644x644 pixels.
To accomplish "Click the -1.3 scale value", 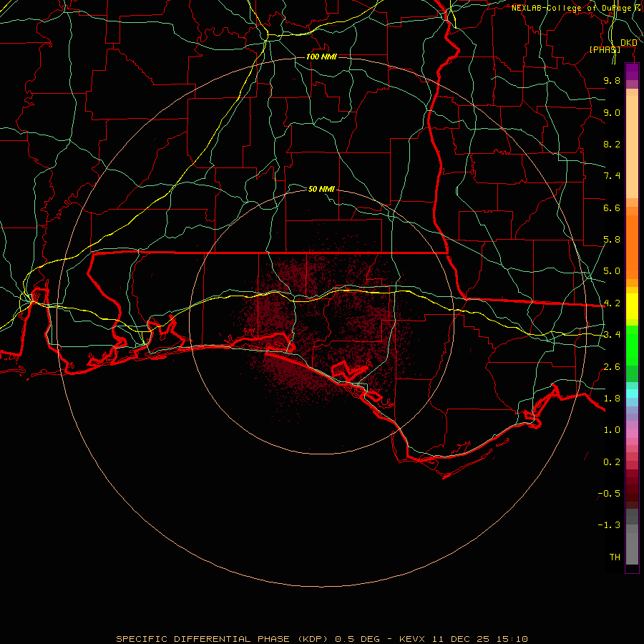I will click(609, 525).
